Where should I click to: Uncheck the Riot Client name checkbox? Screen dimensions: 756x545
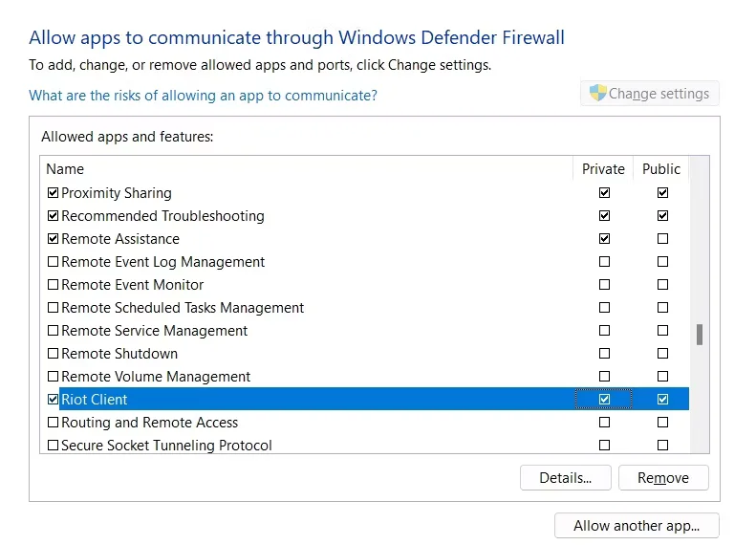[53, 400]
